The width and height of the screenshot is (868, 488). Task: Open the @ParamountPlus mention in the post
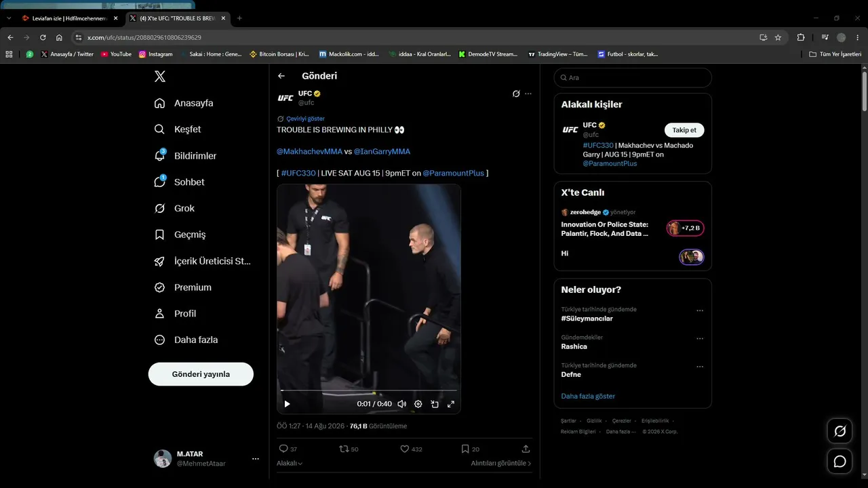(x=454, y=174)
